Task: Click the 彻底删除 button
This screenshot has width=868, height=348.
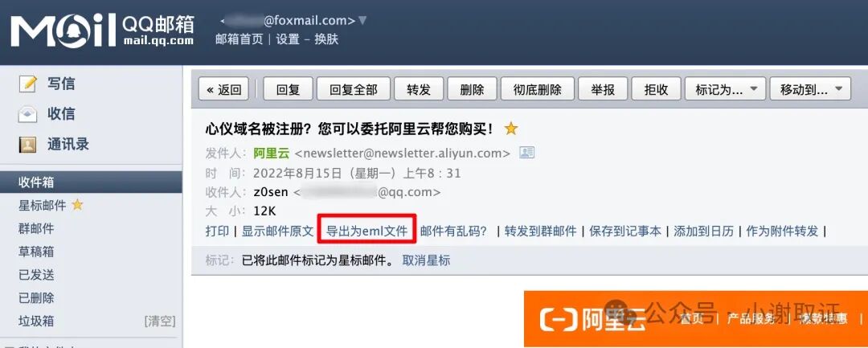Action: point(537,89)
